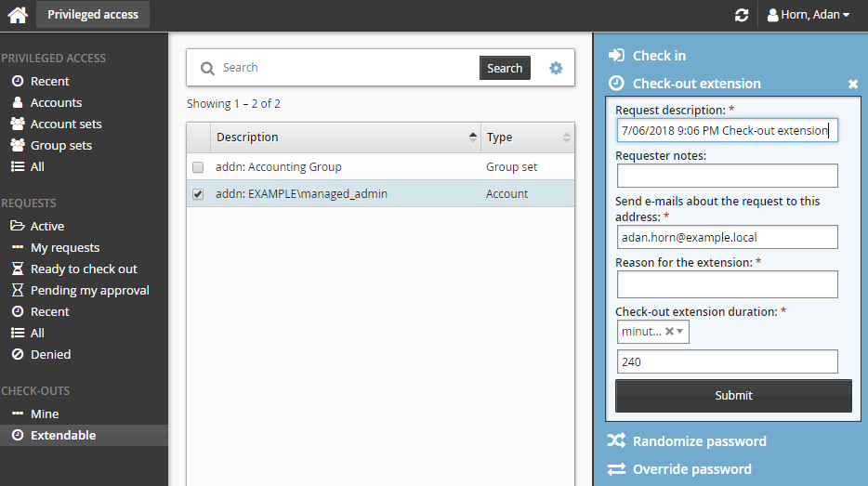The image size is (868, 486).
Task: Open the Privileged access tab
Action: point(93,15)
